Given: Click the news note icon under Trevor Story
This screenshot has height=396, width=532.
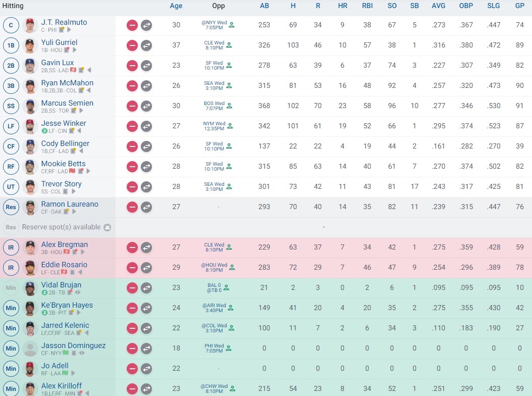Looking at the screenshot, I should (67, 192).
